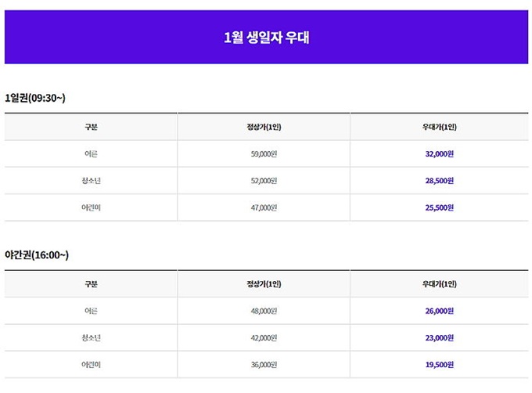Click 구분 header in the 1일권 table
Screen dimensions: 532x393
tap(91, 127)
